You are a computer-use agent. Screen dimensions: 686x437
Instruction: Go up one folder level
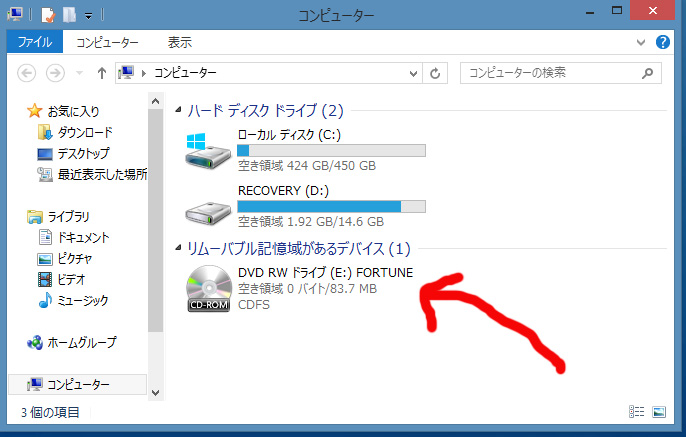tap(102, 73)
